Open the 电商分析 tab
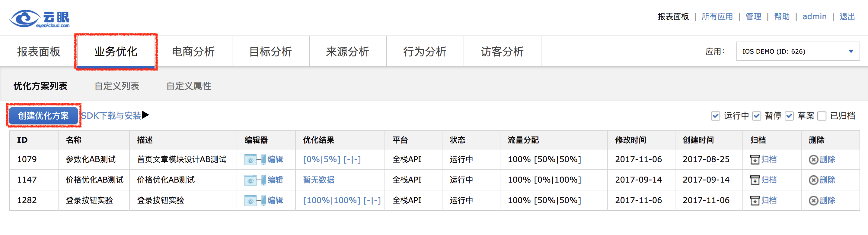The image size is (868, 235). click(x=193, y=52)
